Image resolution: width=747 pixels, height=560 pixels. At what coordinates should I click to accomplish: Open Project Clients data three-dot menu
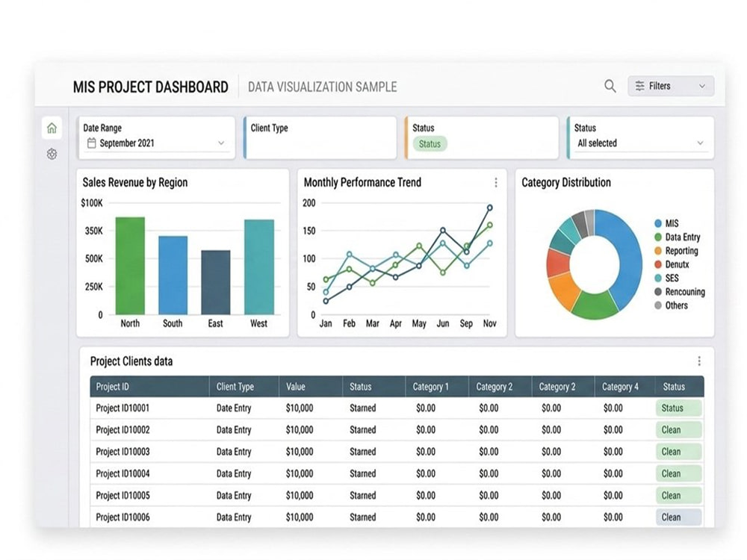click(x=699, y=361)
